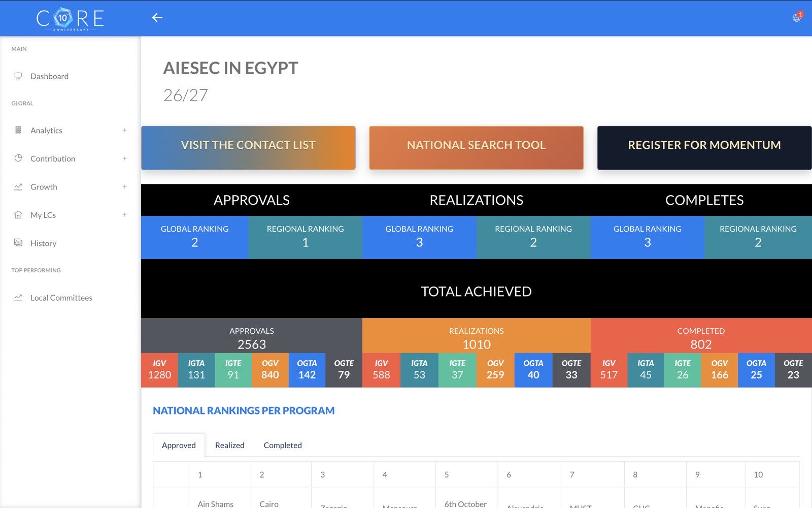Click the AIESEC IN EGYPT page title

pyautogui.click(x=230, y=68)
